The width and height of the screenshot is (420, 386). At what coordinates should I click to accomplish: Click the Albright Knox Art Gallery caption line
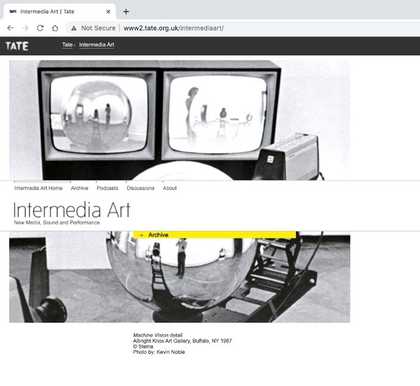coord(182,341)
